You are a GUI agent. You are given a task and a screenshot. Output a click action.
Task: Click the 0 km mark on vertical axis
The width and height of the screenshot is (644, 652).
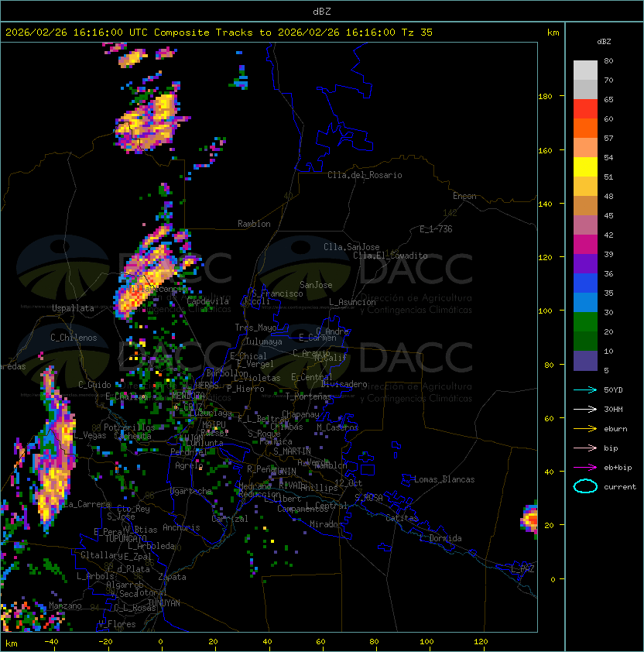[553, 580]
